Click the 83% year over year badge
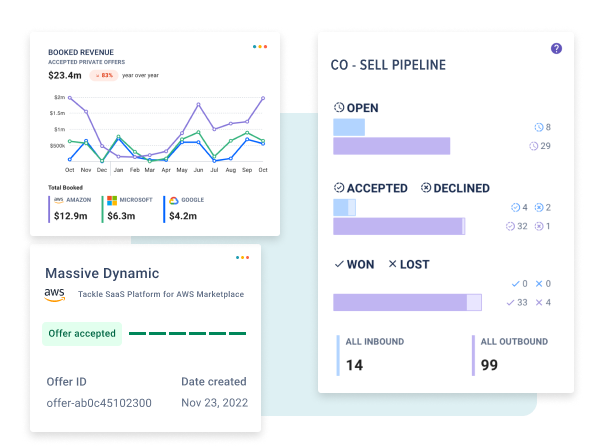The width and height of the screenshot is (598, 446). click(x=104, y=76)
